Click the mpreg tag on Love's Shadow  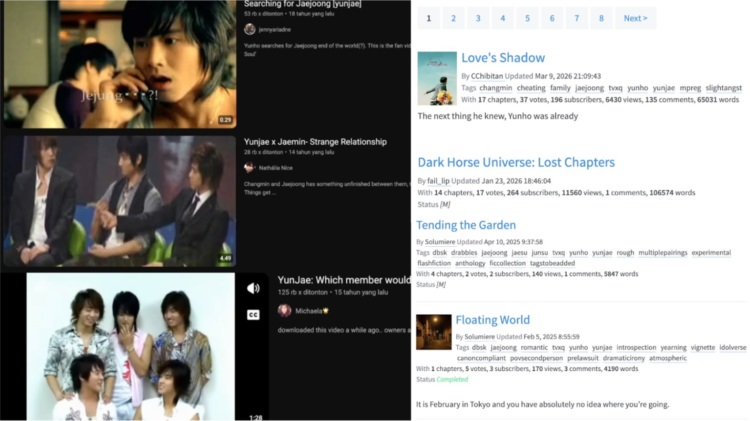690,88
